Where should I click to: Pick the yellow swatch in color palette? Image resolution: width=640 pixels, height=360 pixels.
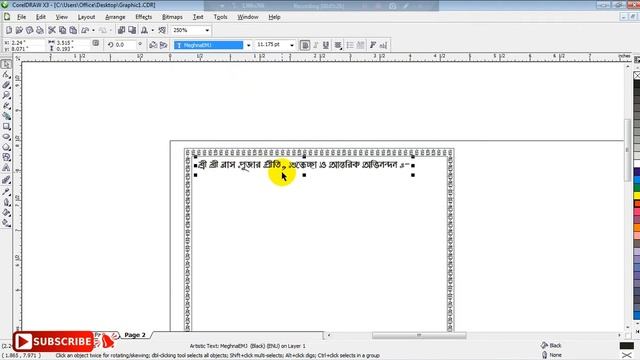click(636, 196)
